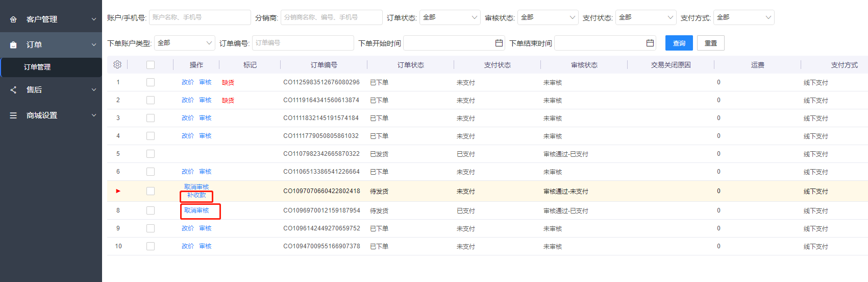Toggle the select-all checkbox in table header
The width and height of the screenshot is (868, 282).
(151, 65)
